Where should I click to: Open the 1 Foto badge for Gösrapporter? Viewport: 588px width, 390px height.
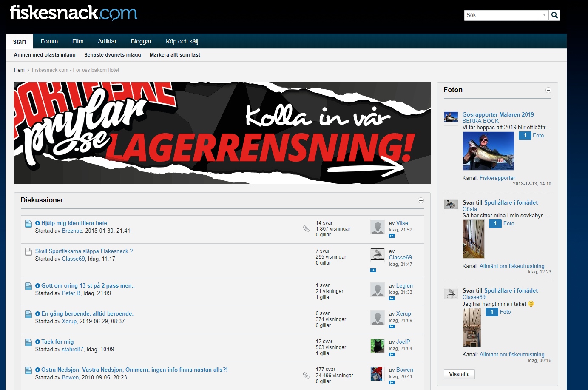point(531,136)
